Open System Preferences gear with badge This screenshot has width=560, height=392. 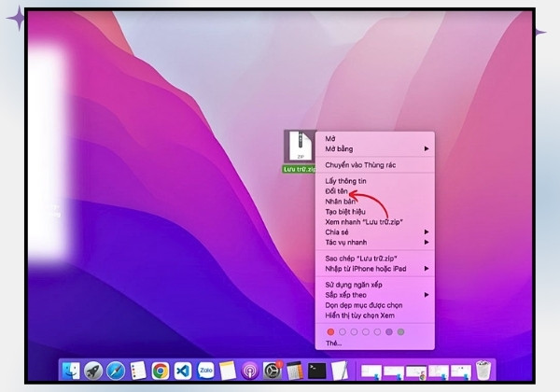273,371
